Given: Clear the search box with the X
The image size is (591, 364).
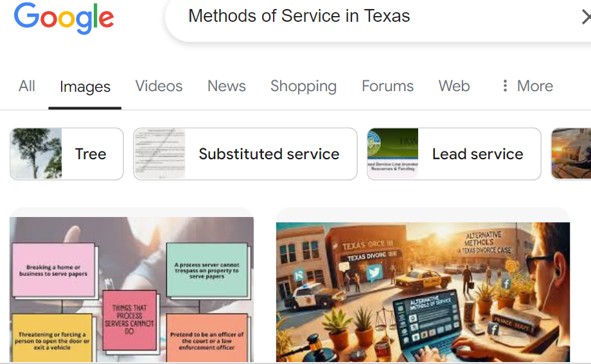Looking at the screenshot, I should click(x=586, y=17).
